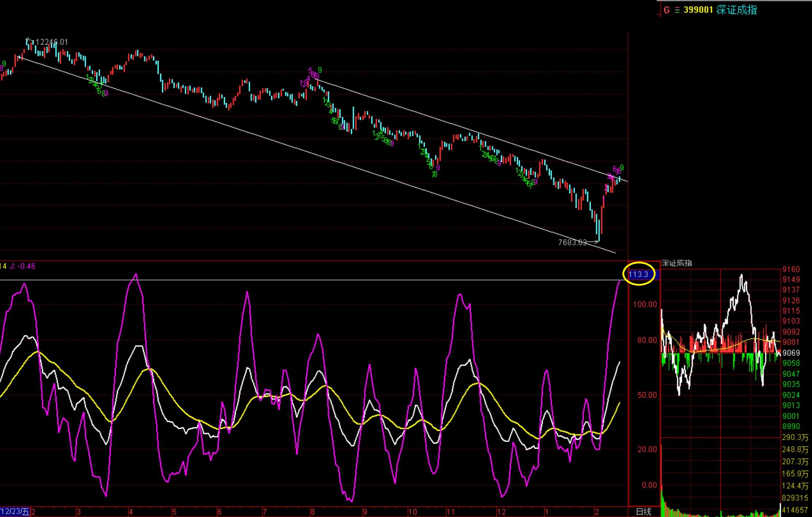The image size is (812, 517).
Task: Click the 0.00 KDJ axis label
Action: coord(649,485)
